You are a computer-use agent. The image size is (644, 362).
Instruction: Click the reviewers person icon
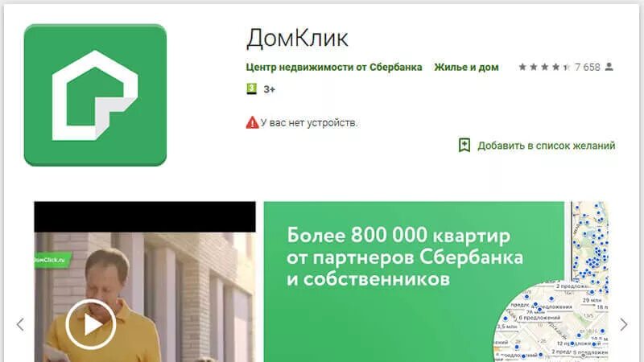tap(609, 67)
